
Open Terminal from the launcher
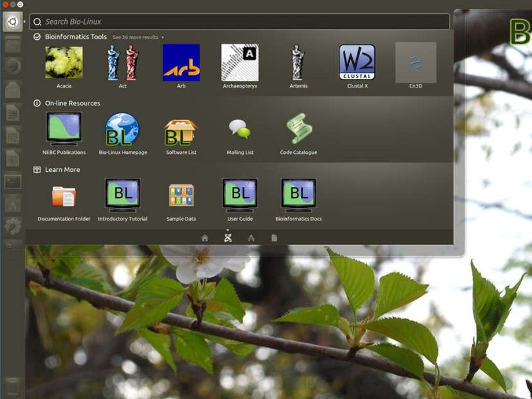[x=13, y=182]
